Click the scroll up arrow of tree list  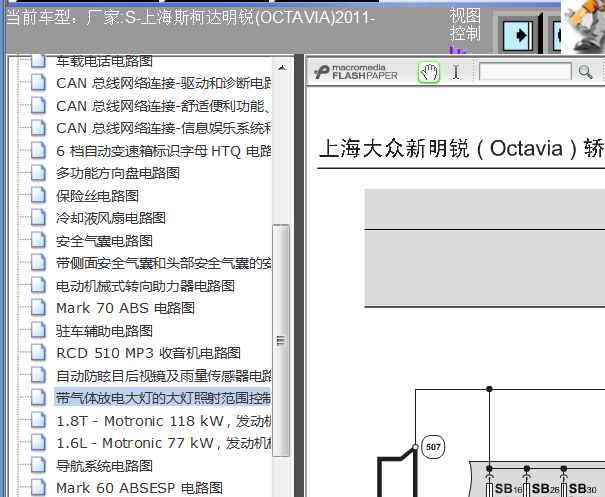[282, 68]
